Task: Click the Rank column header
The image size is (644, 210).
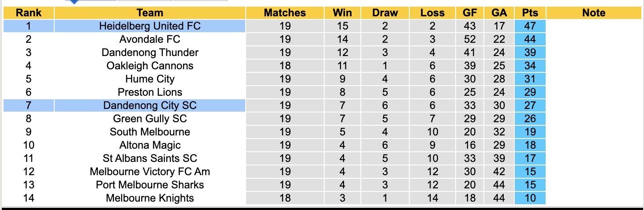Action: coord(28,13)
